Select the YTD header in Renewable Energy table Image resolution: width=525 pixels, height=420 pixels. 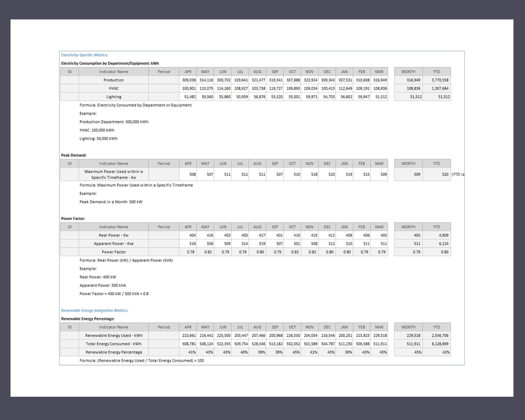[x=437, y=327]
